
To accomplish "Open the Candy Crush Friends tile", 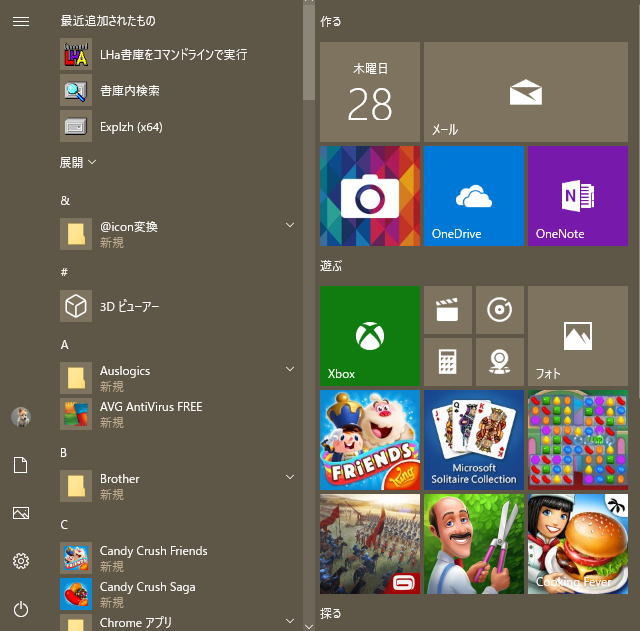I will [x=370, y=440].
